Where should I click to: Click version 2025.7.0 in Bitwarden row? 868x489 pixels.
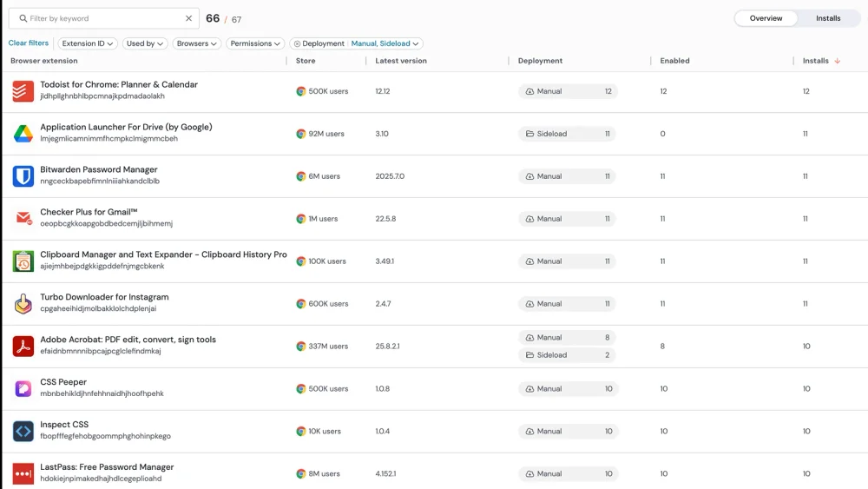click(x=390, y=176)
